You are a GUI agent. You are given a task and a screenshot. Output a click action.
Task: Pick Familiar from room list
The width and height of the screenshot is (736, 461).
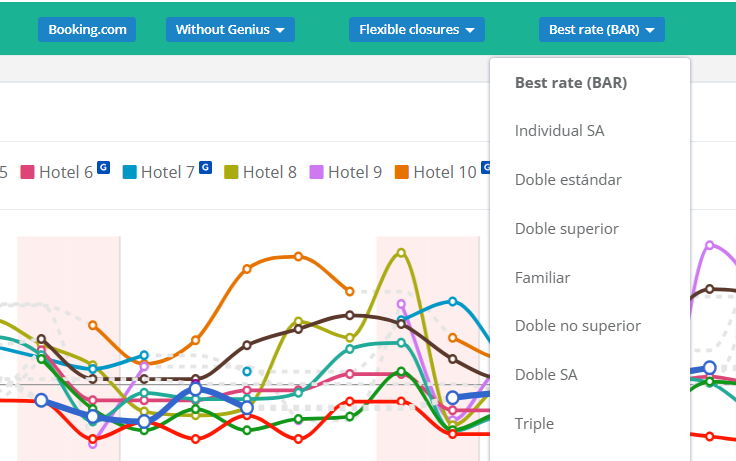coord(542,277)
